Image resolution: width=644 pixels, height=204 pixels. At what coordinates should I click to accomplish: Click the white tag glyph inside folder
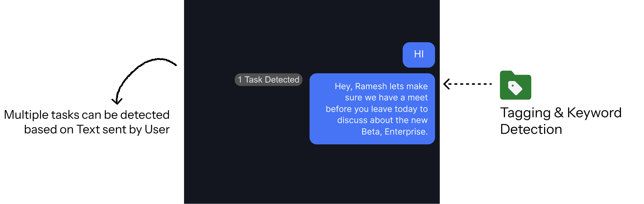pyautogui.click(x=515, y=88)
